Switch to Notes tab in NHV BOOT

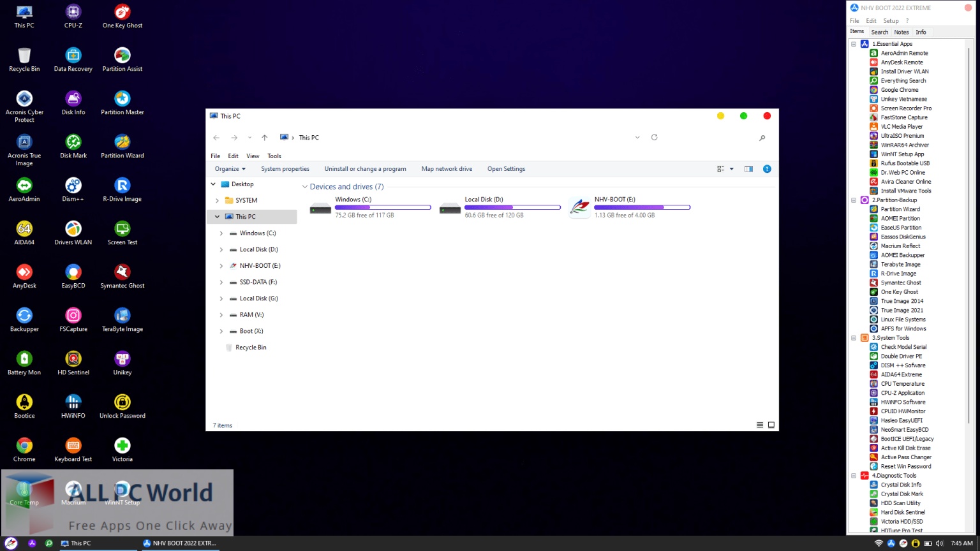(902, 32)
